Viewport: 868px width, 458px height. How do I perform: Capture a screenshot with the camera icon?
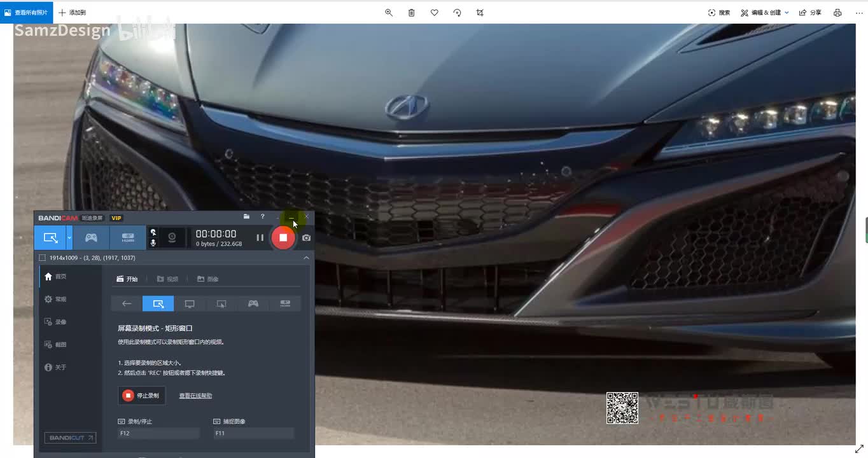point(306,237)
